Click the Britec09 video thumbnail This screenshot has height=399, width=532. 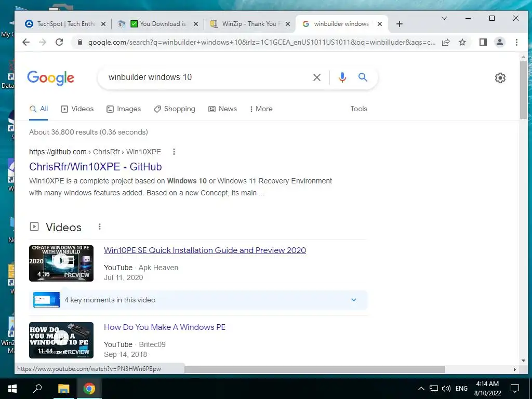pyautogui.click(x=61, y=340)
